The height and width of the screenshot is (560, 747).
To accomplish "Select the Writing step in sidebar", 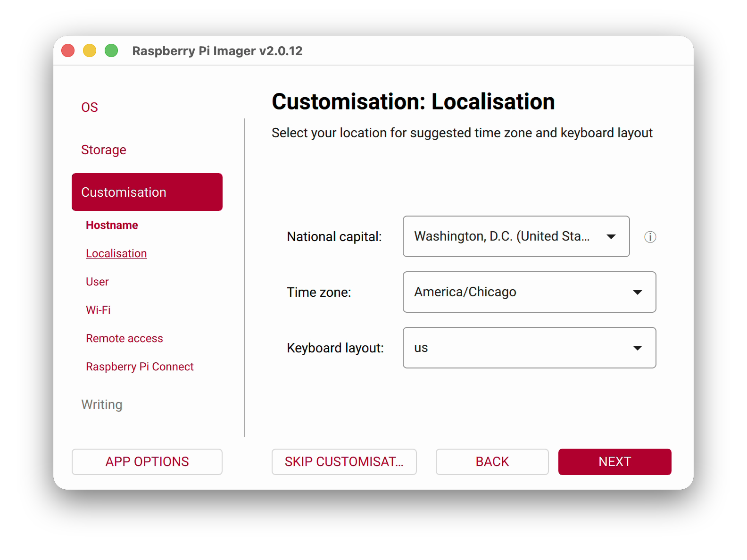I will (102, 404).
